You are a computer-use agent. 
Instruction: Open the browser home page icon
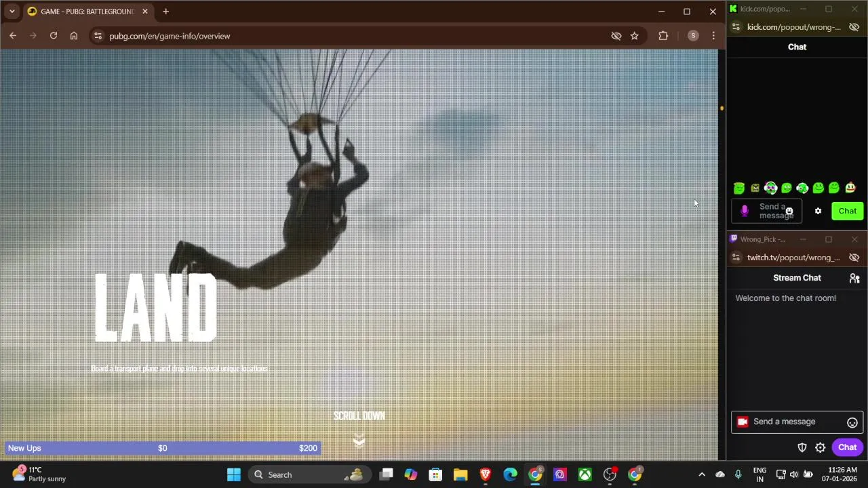click(x=74, y=36)
